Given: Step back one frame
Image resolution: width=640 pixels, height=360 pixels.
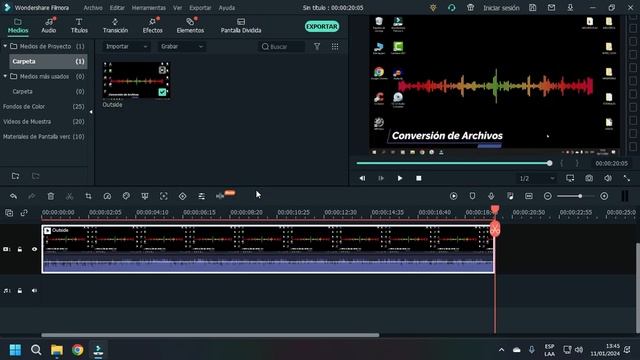Looking at the screenshot, I should click(362, 178).
